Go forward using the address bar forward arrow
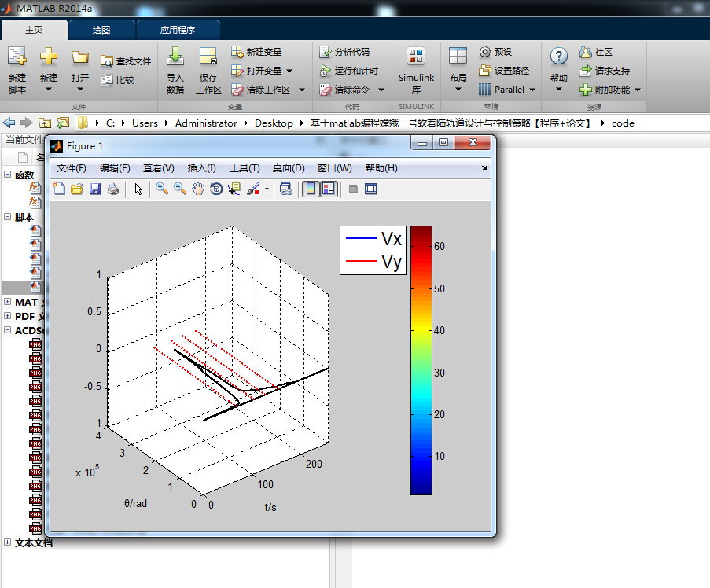This screenshot has width=710, height=588. (27, 123)
